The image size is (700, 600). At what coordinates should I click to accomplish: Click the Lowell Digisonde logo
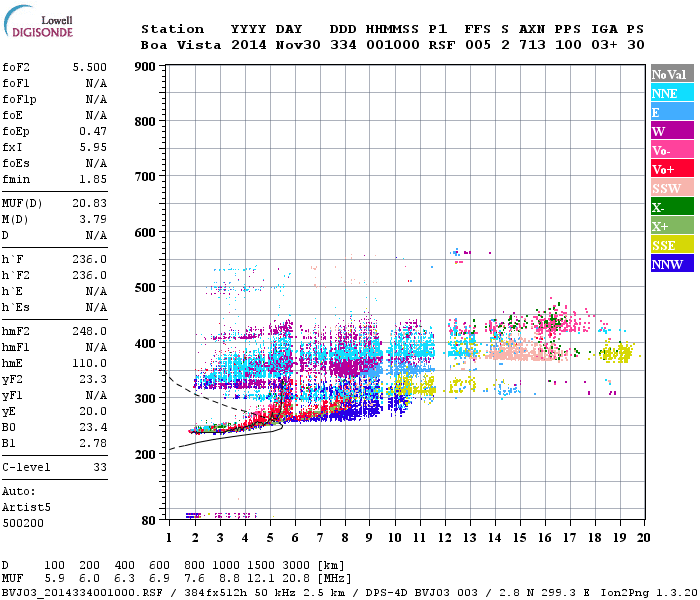click(x=38, y=22)
